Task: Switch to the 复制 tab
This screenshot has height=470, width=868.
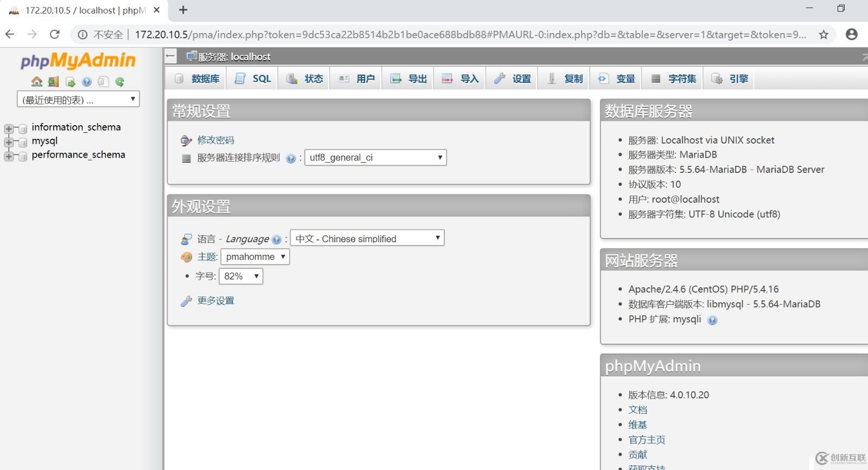Action: click(565, 79)
